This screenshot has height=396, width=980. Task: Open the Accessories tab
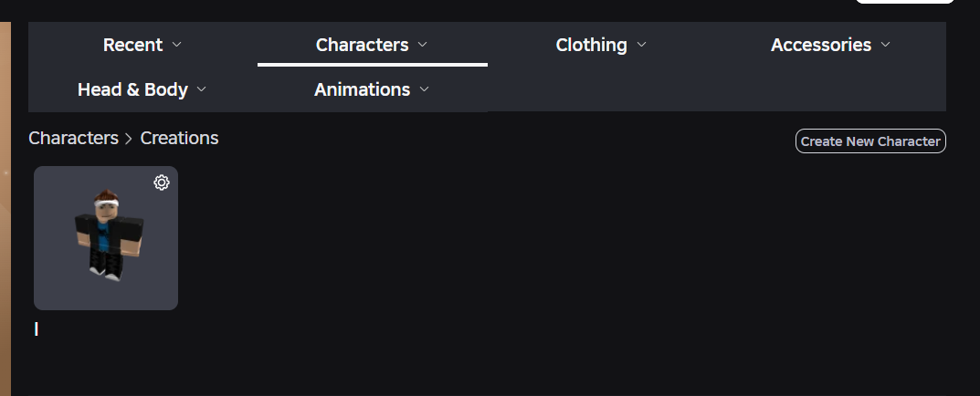pos(820,45)
